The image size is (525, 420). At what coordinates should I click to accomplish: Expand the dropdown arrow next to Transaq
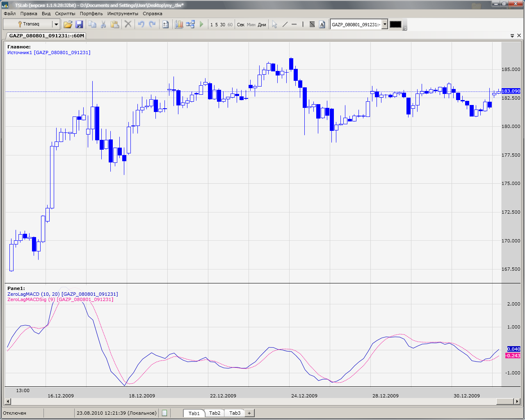56,25
